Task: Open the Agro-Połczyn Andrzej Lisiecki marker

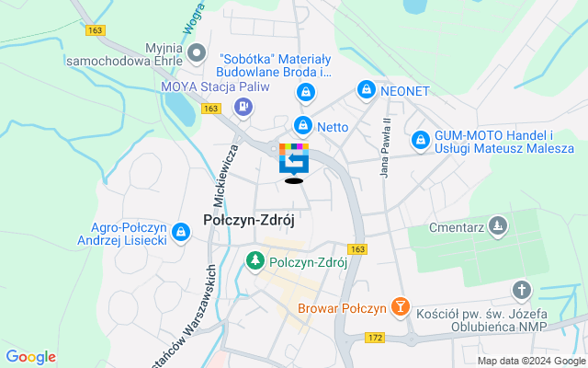Action: (181, 233)
